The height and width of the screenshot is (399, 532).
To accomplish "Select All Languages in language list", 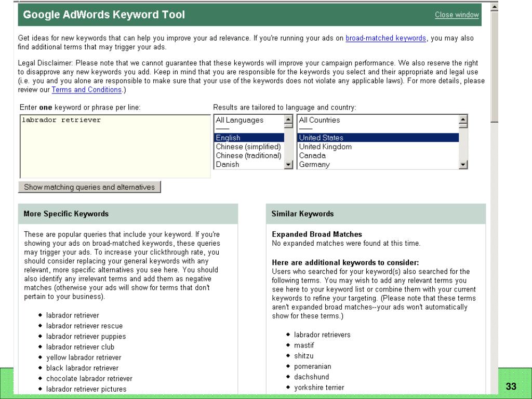I will [x=240, y=120].
